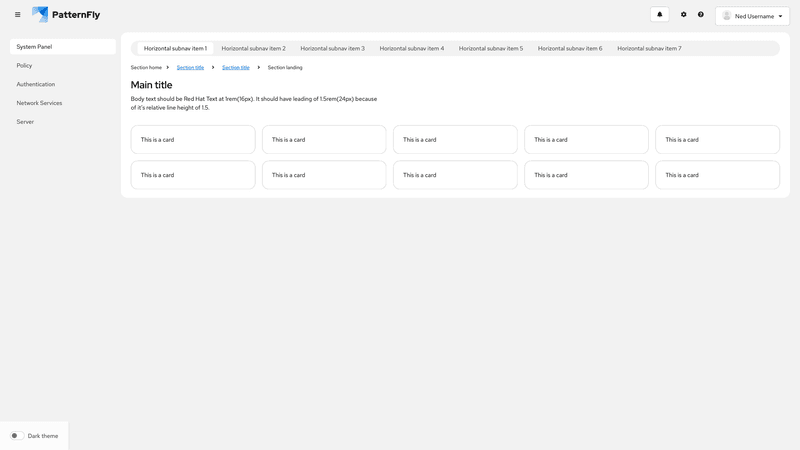Open the settings gear icon

(684, 15)
